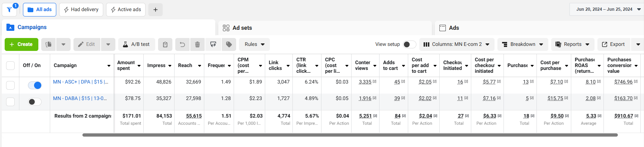
Task: Click the clipboard paste icon
Action: 165,44
